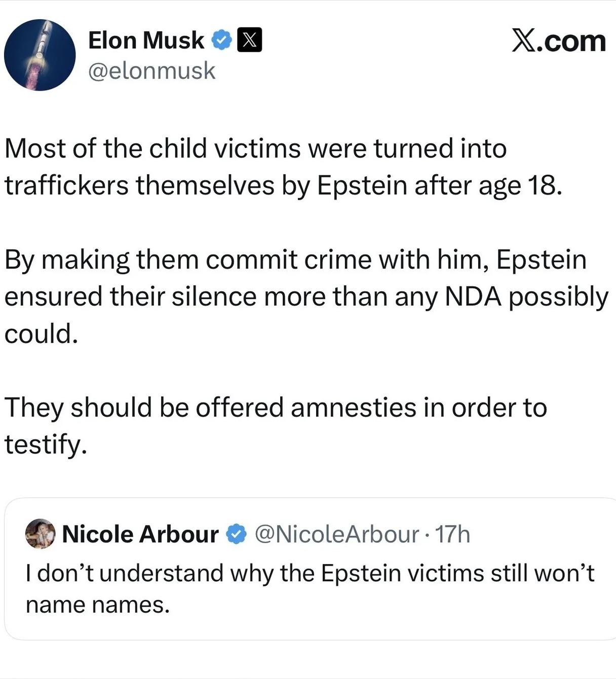Screen dimensions: 616x679
Task: Open the Nicole Arbour display name
Action: coord(140,534)
